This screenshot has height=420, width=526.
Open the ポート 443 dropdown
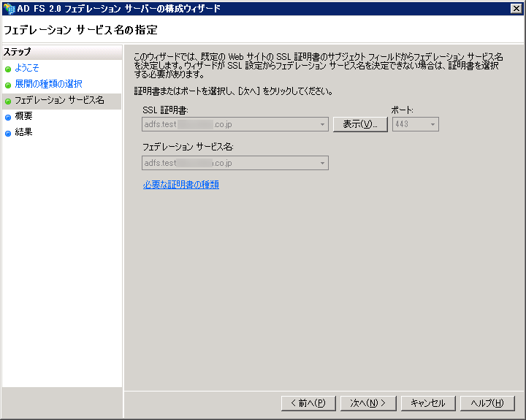(x=415, y=124)
